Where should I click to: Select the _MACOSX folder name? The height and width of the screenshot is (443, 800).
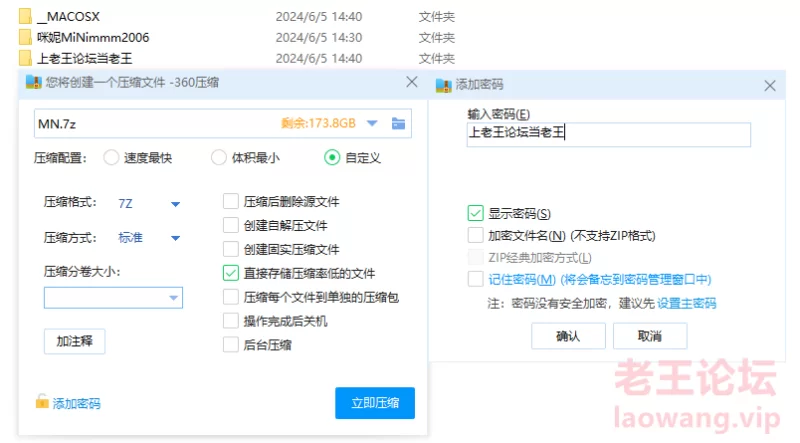(x=68, y=17)
